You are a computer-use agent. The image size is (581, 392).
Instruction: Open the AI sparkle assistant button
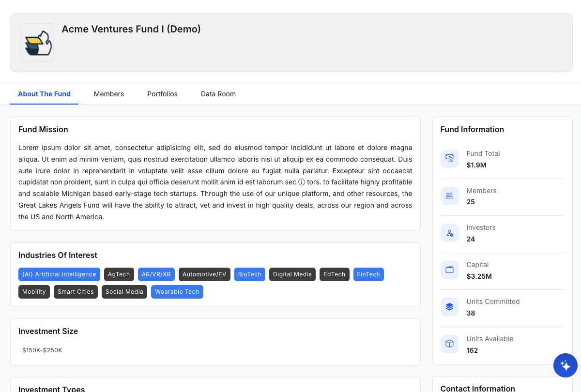point(565,365)
